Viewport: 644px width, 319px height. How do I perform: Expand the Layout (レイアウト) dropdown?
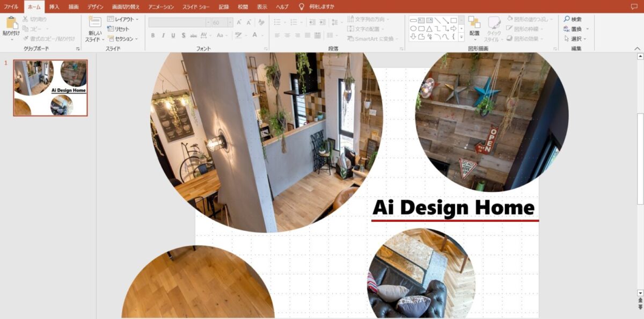[122, 19]
